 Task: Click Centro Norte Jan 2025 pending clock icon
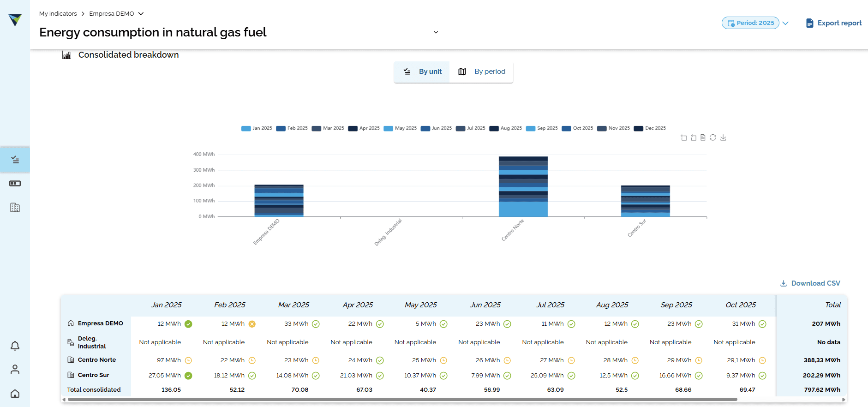coord(188,360)
